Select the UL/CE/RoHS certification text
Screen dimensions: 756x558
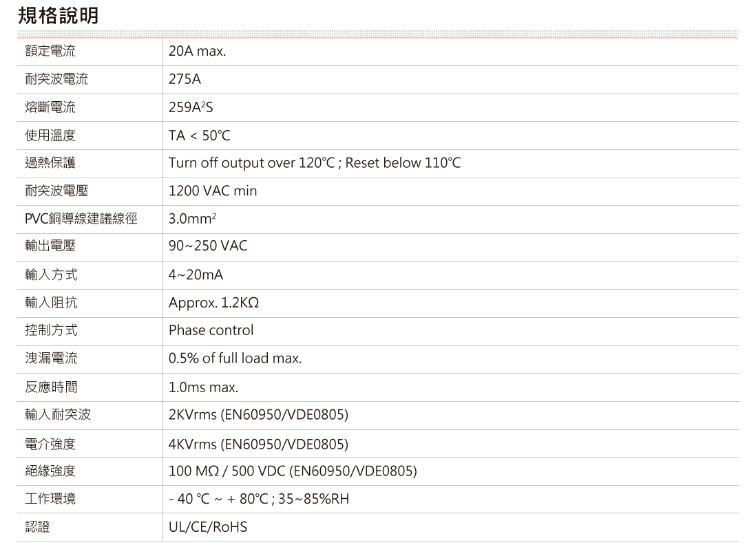[x=207, y=528]
